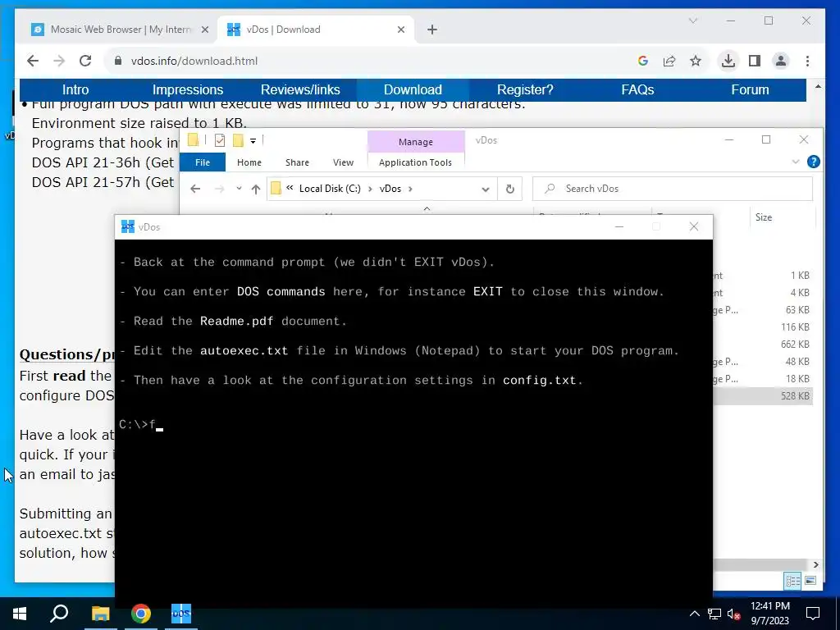
Task: Open Chrome three-dot menu
Action: pos(807,61)
